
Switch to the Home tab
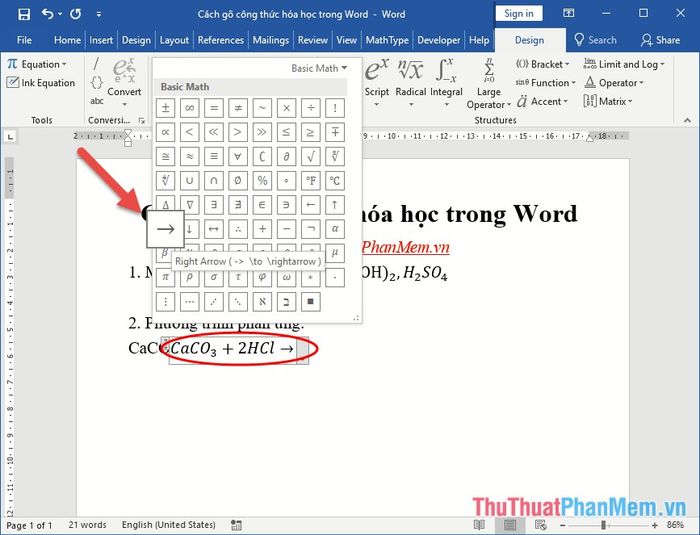click(x=67, y=40)
